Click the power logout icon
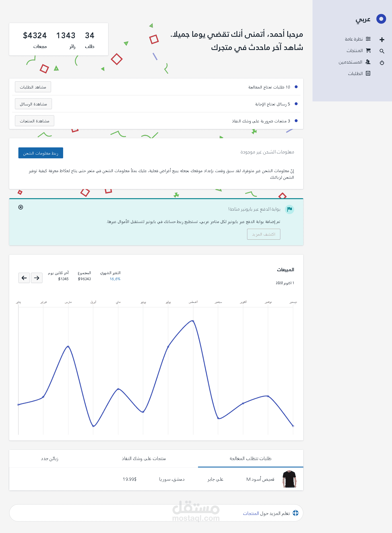The width and height of the screenshot is (392, 533). click(x=382, y=63)
